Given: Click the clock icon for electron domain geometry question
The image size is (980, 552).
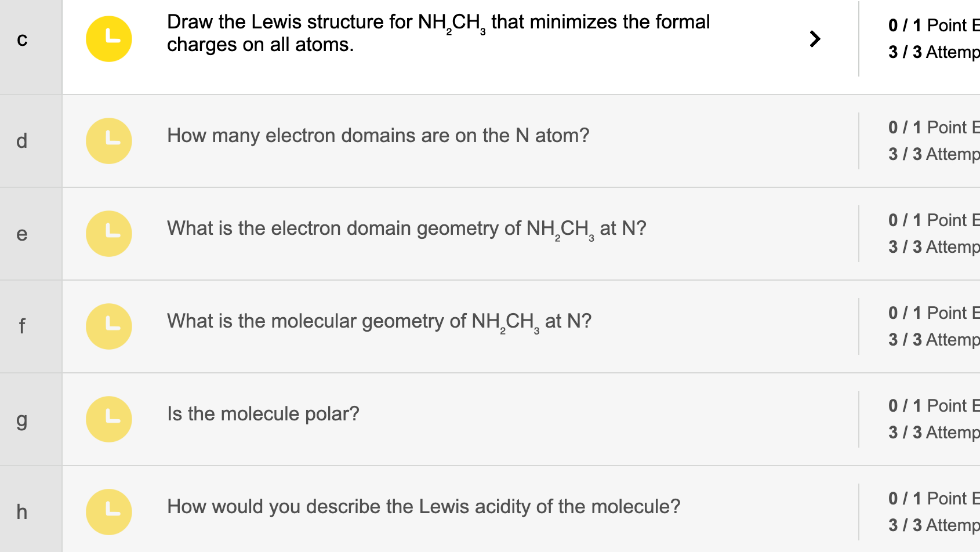Looking at the screenshot, I should (x=109, y=234).
